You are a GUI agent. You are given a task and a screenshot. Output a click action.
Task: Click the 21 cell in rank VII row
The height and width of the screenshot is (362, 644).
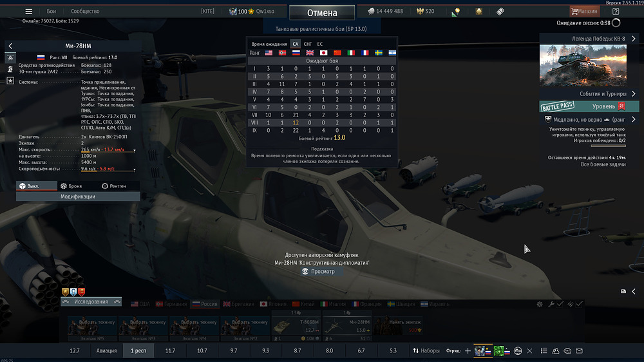pos(296,115)
